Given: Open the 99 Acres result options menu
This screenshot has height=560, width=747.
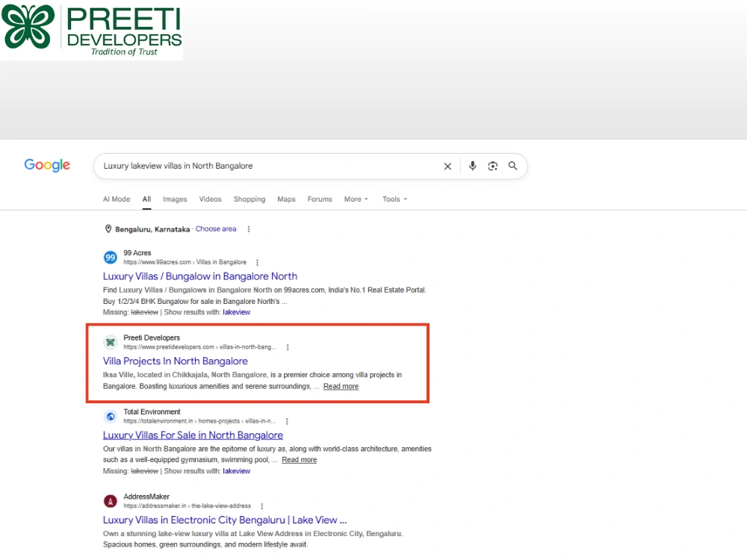Looking at the screenshot, I should pyautogui.click(x=257, y=262).
